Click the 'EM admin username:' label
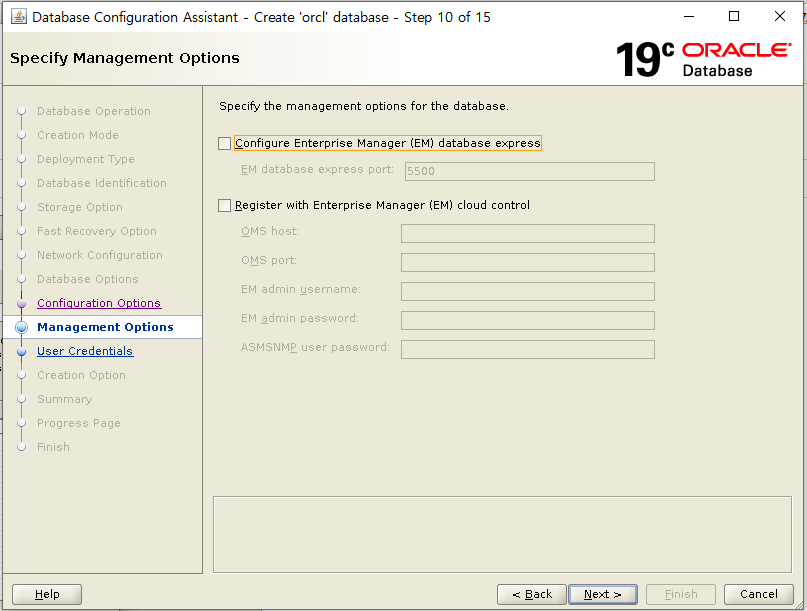Screen dimensions: 807x611 pos(301,289)
